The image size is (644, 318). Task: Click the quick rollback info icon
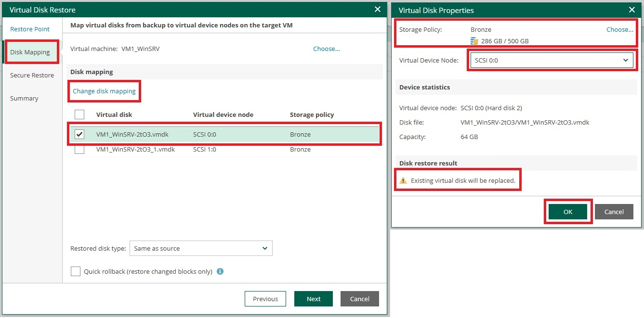pyautogui.click(x=220, y=271)
